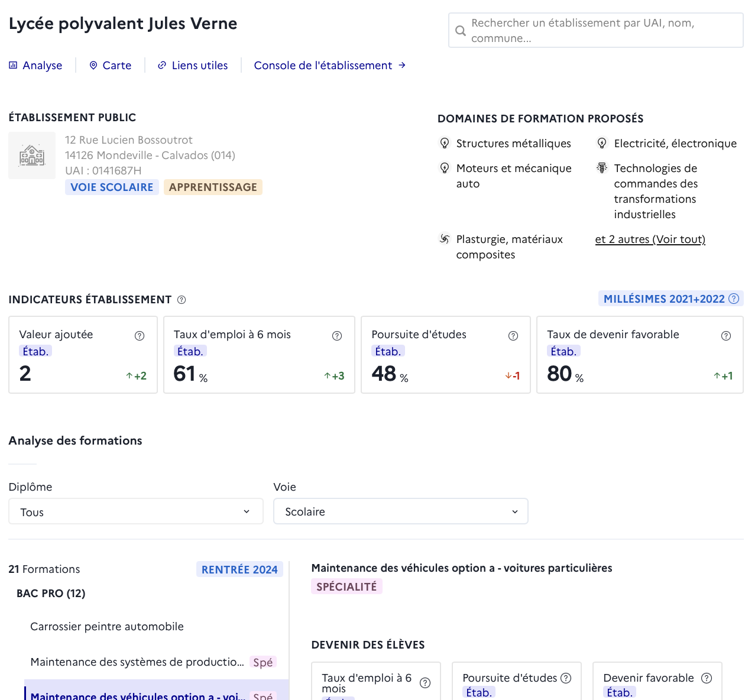
Task: Click the APPRENTISSAGE badge
Action: (213, 187)
